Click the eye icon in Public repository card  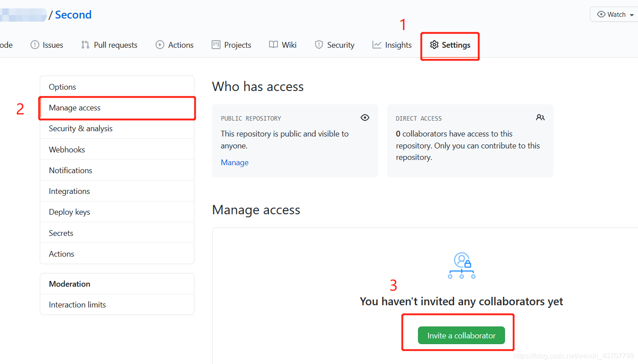point(365,118)
